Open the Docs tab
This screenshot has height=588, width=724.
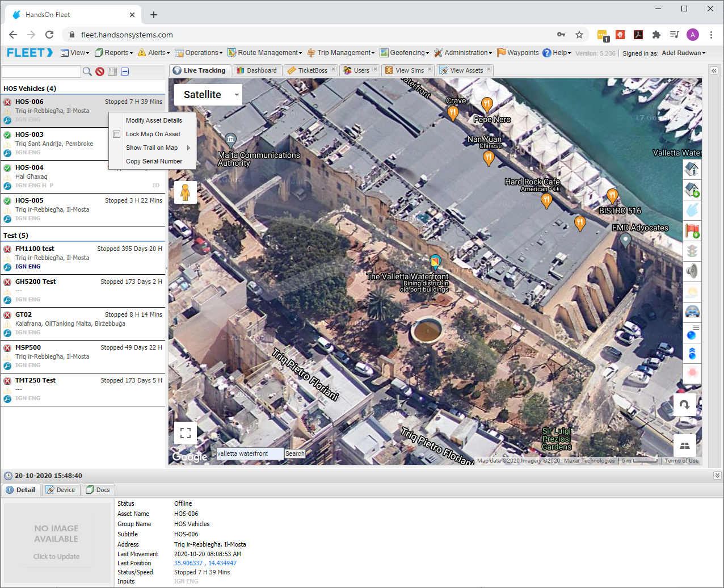[98, 490]
